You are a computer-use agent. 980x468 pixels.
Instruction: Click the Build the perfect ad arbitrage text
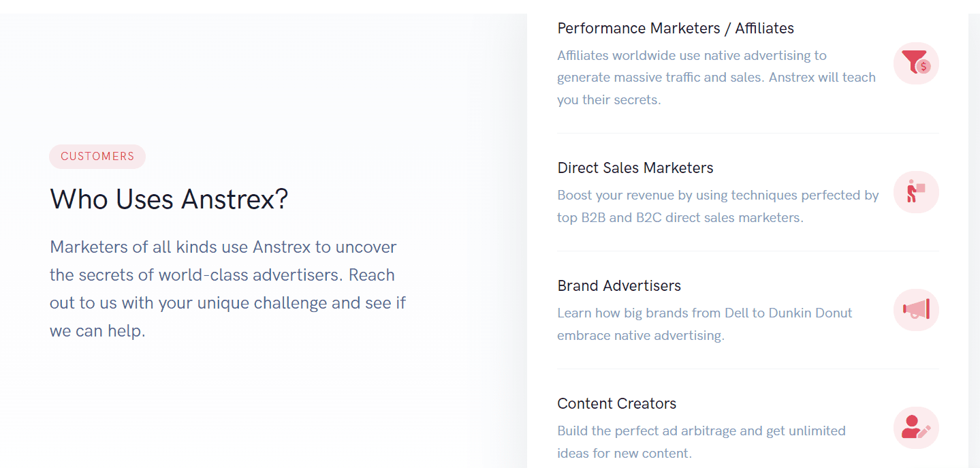pos(701,442)
